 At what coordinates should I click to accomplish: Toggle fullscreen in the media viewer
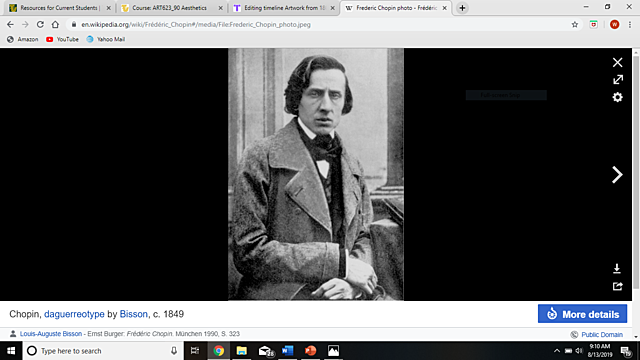point(618,80)
